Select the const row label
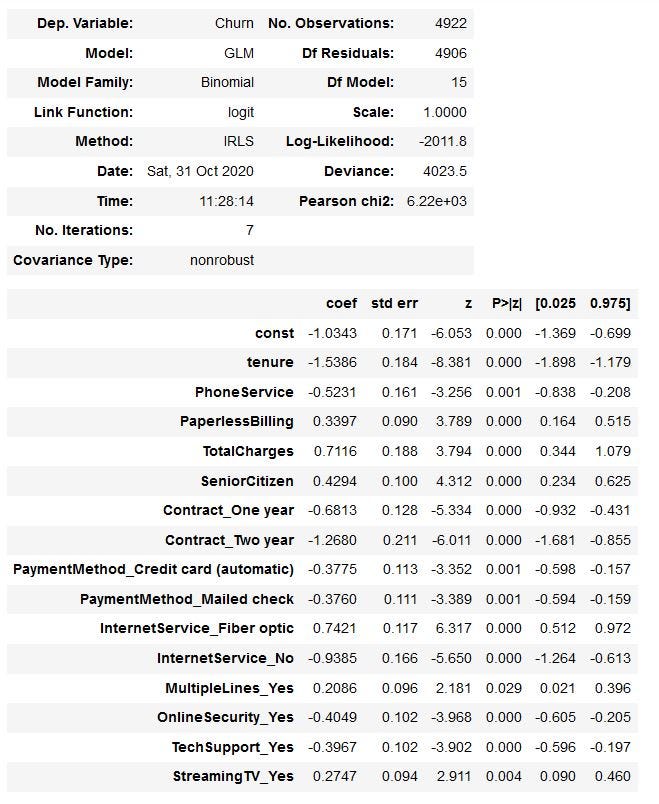This screenshot has height=804, width=659. (274, 333)
